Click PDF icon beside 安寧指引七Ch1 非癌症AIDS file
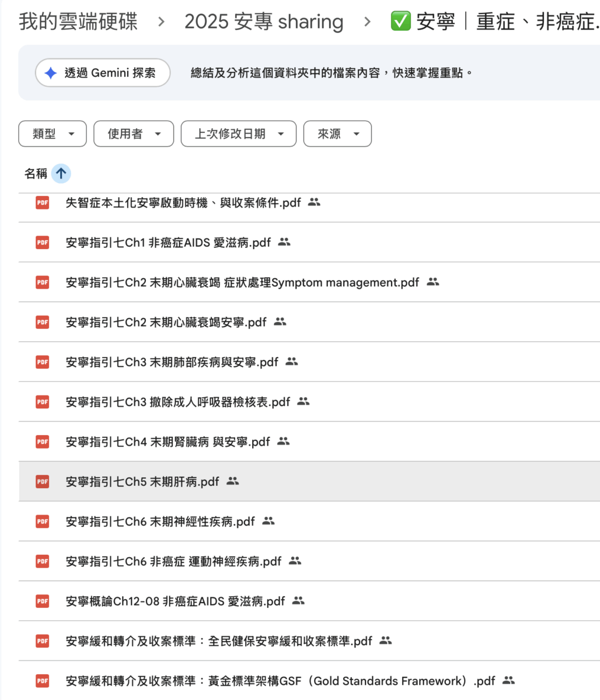 click(x=43, y=242)
